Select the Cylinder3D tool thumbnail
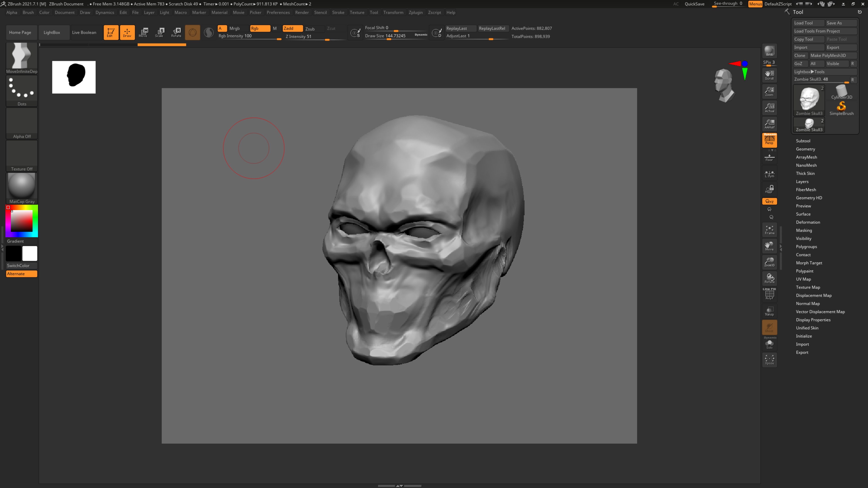The width and height of the screenshot is (868, 488). 841,92
